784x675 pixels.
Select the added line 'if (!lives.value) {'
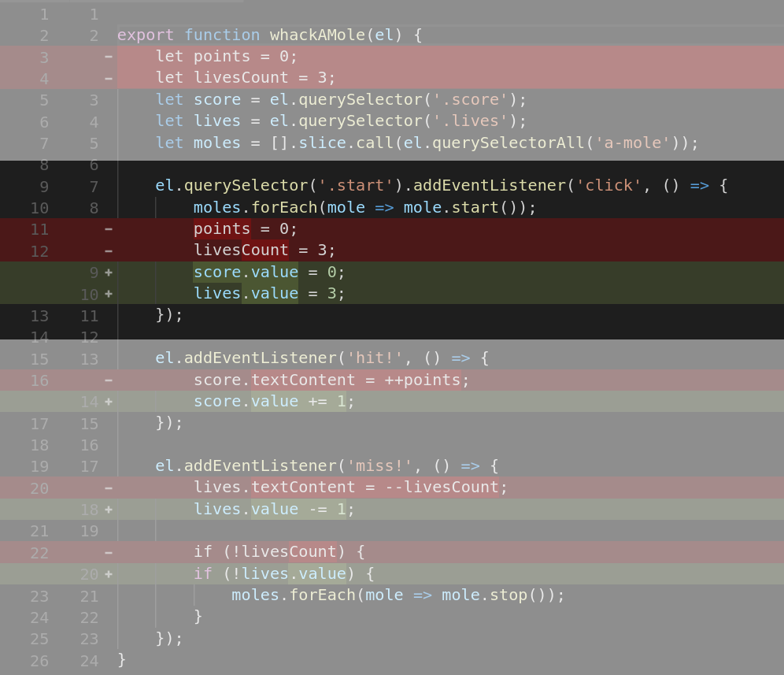coord(392,574)
